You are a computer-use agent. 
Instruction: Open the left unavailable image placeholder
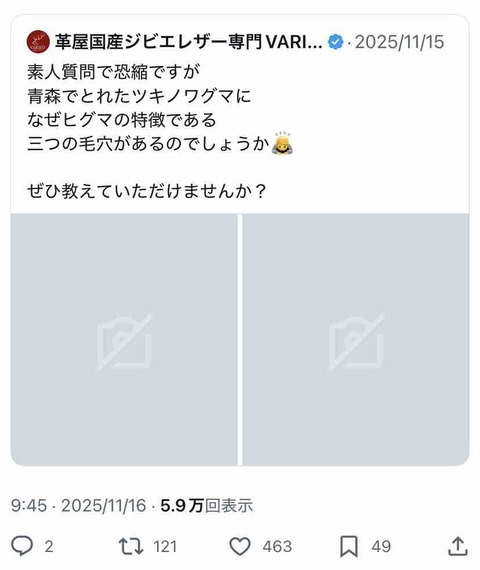(124, 340)
